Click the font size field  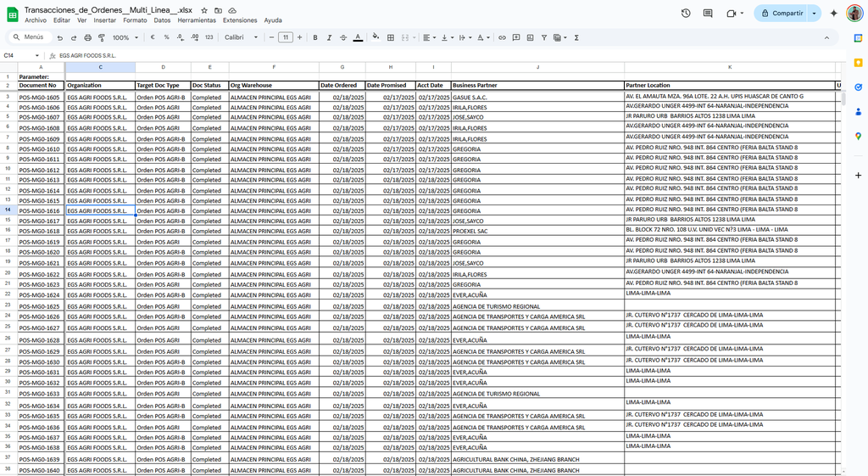coord(285,37)
